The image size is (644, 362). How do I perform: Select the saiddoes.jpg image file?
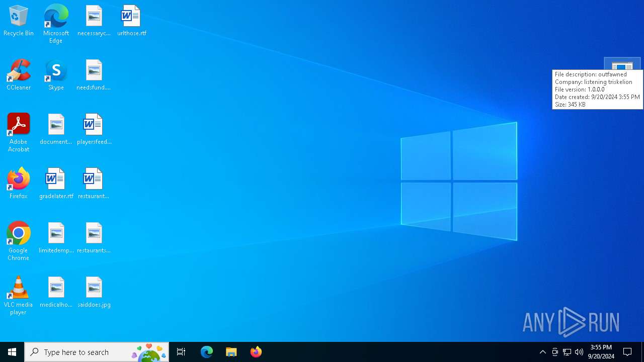point(94,293)
